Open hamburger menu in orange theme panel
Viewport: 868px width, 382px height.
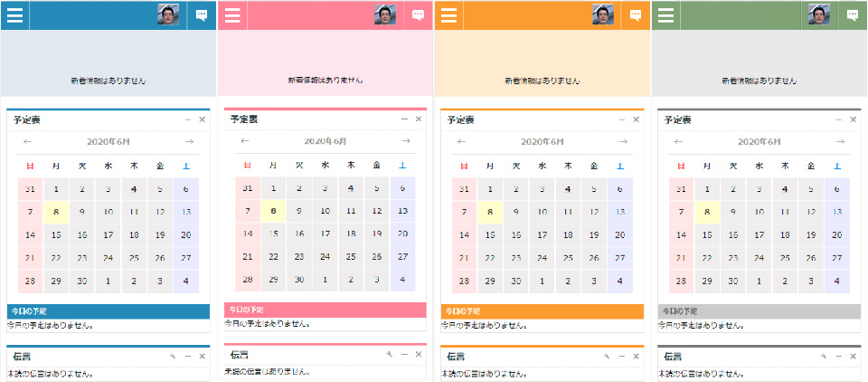449,15
